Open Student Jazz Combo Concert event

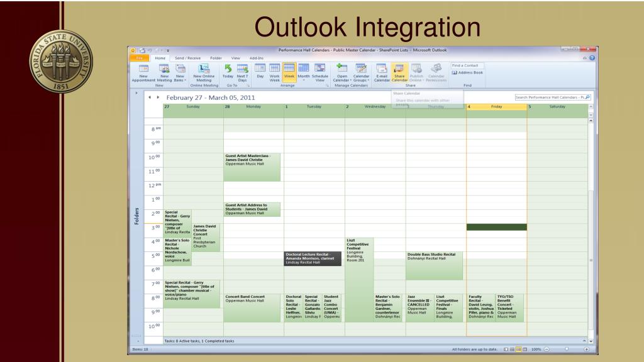[332, 308]
